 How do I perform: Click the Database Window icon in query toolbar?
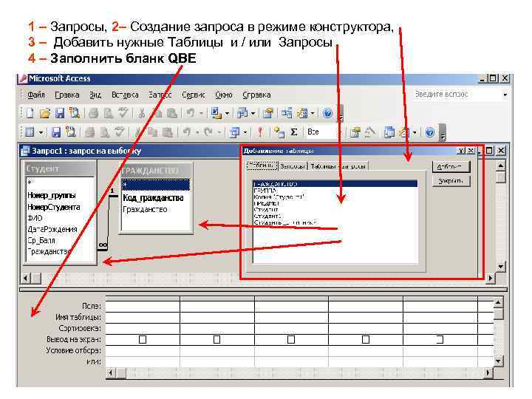click(x=389, y=132)
